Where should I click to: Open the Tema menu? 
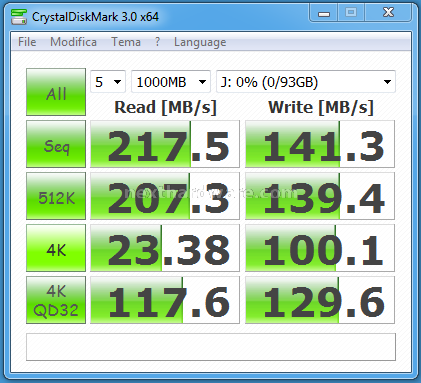click(x=126, y=42)
